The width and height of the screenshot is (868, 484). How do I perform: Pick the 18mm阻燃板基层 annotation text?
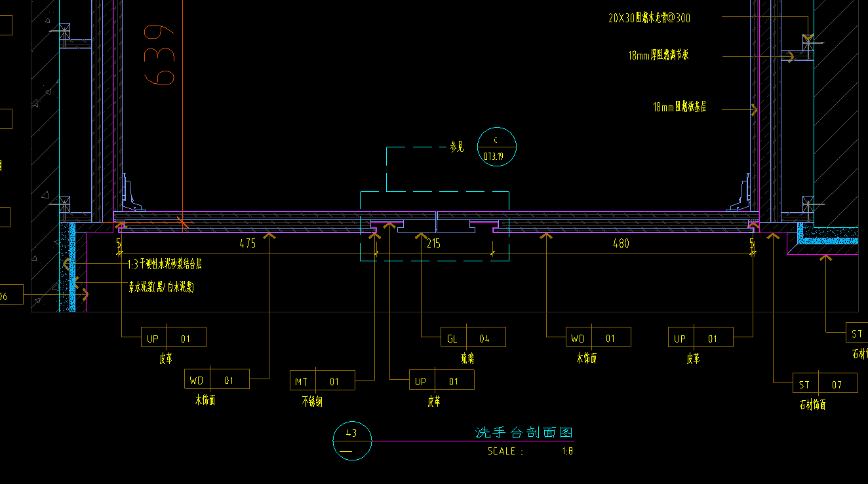click(x=680, y=107)
